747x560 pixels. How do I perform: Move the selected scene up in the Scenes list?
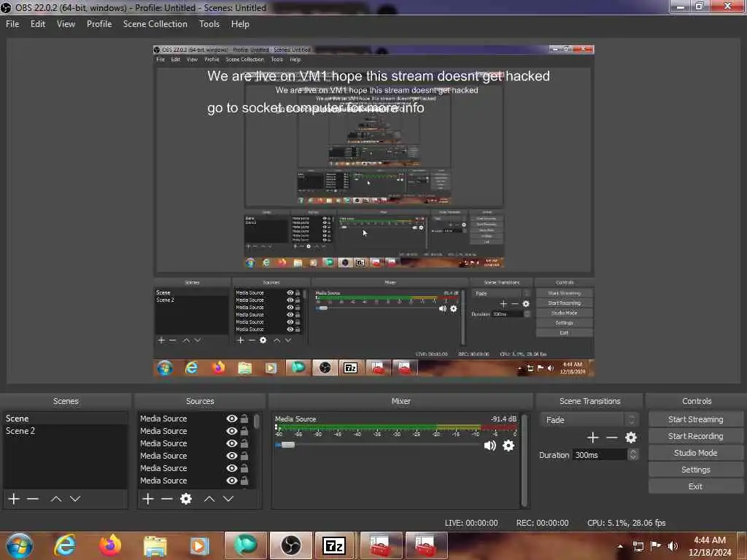[56, 499]
